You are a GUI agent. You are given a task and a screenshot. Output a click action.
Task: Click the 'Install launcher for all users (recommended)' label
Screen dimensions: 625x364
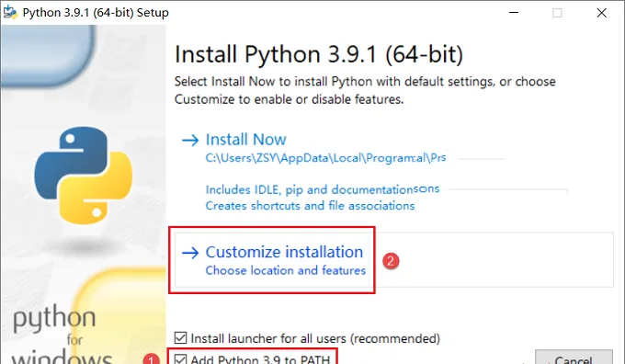click(x=315, y=338)
